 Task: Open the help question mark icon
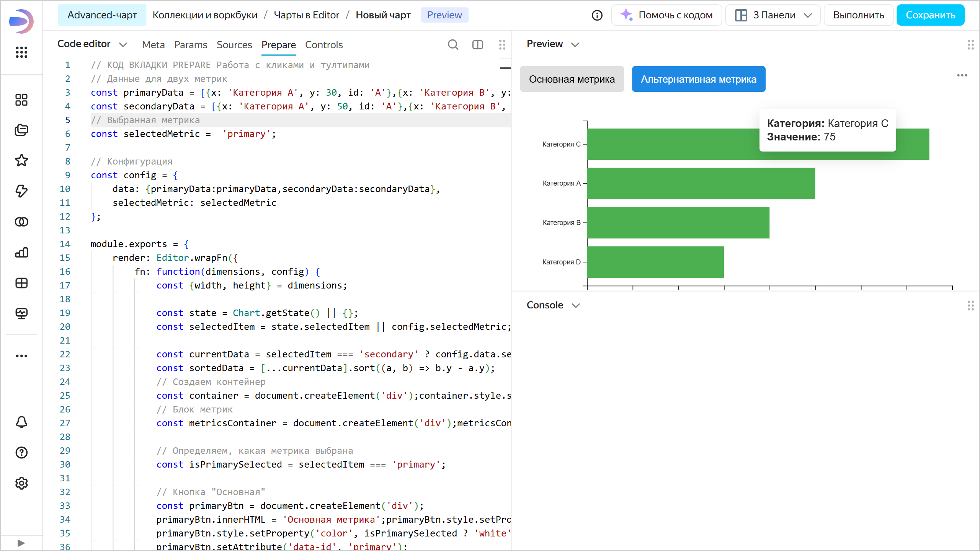coord(21,453)
